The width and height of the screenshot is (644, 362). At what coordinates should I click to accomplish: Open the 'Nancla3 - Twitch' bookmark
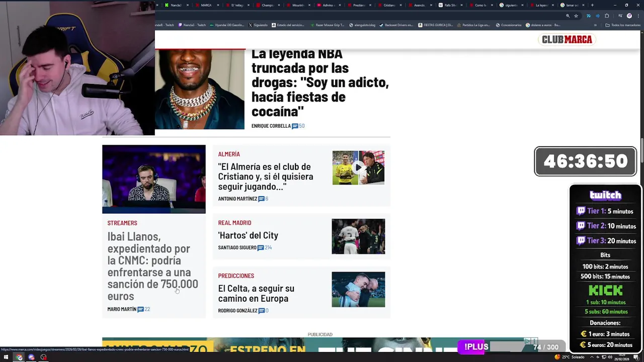[192, 25]
